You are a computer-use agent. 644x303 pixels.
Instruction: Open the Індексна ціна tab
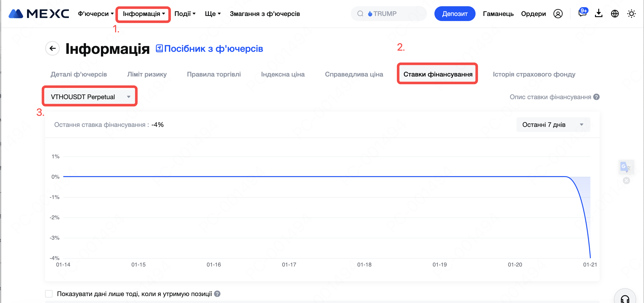[283, 74]
